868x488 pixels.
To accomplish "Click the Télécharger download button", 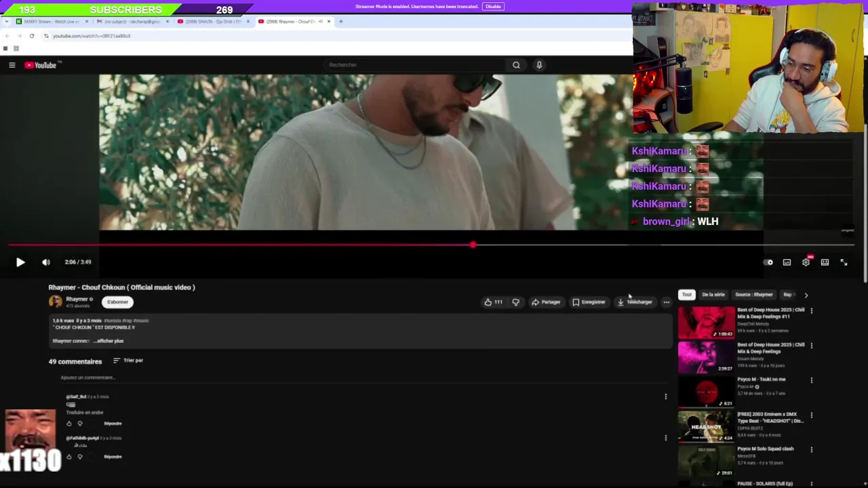I will tap(635, 302).
